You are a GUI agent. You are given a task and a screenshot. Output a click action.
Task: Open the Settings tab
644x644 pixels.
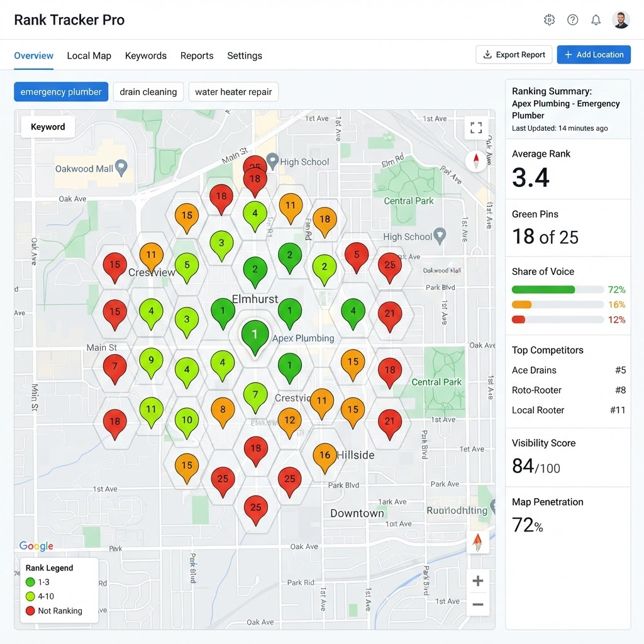pyautogui.click(x=245, y=55)
